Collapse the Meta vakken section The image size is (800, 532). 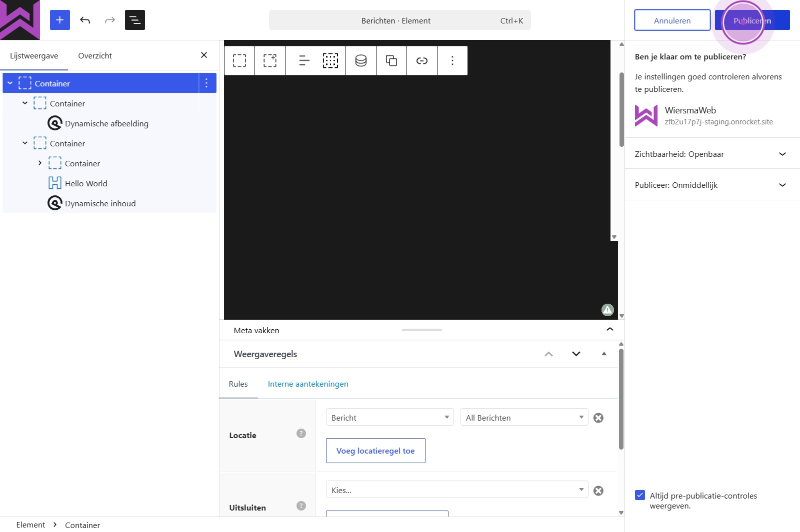[610, 329]
